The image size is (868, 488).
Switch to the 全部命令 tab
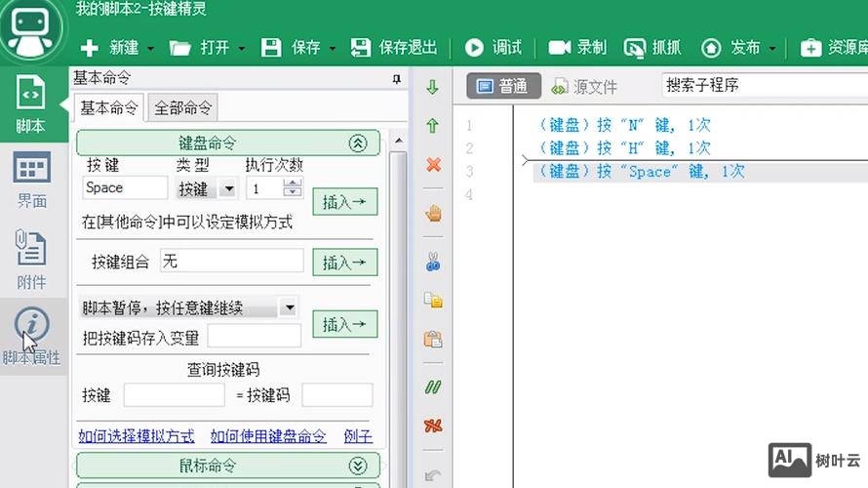pos(182,107)
